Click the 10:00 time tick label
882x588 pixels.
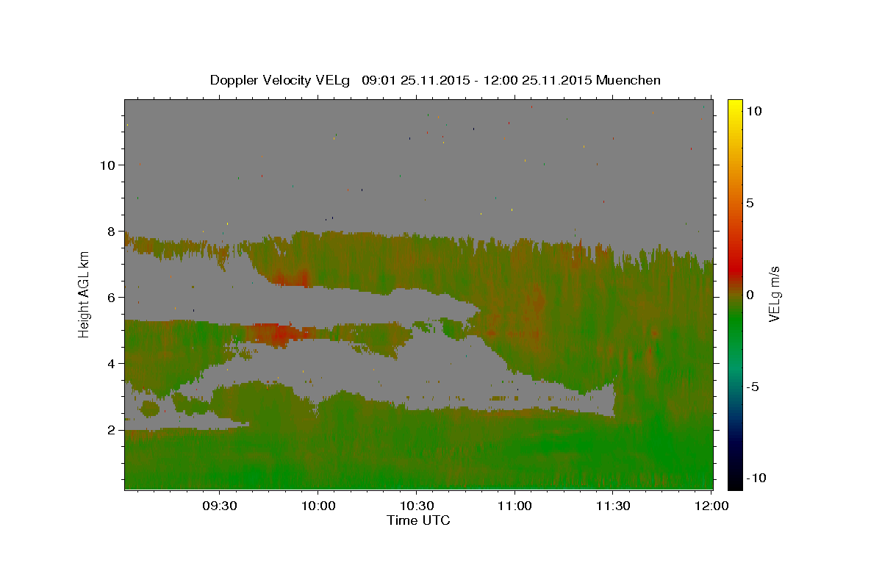pyautogui.click(x=318, y=506)
